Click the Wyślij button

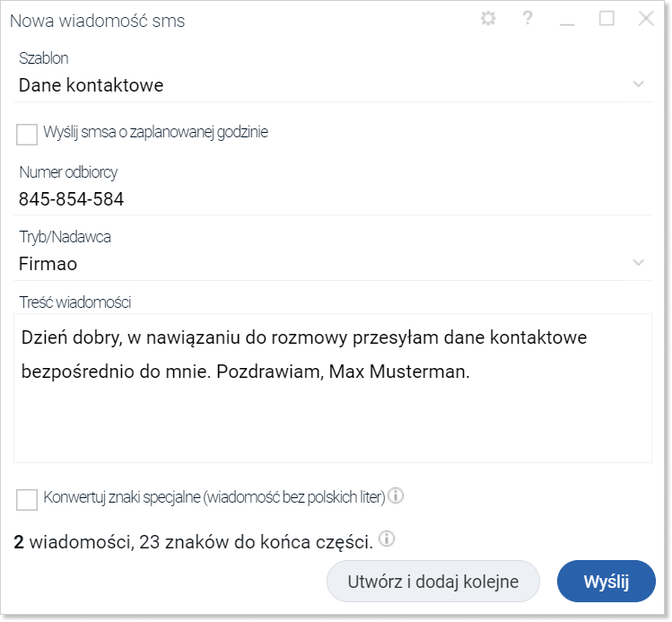[606, 582]
